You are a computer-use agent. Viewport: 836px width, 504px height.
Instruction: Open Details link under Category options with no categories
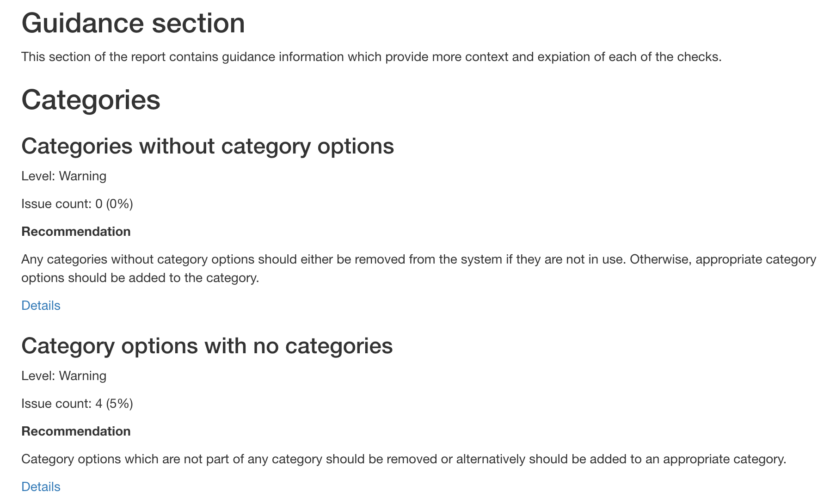[41, 487]
